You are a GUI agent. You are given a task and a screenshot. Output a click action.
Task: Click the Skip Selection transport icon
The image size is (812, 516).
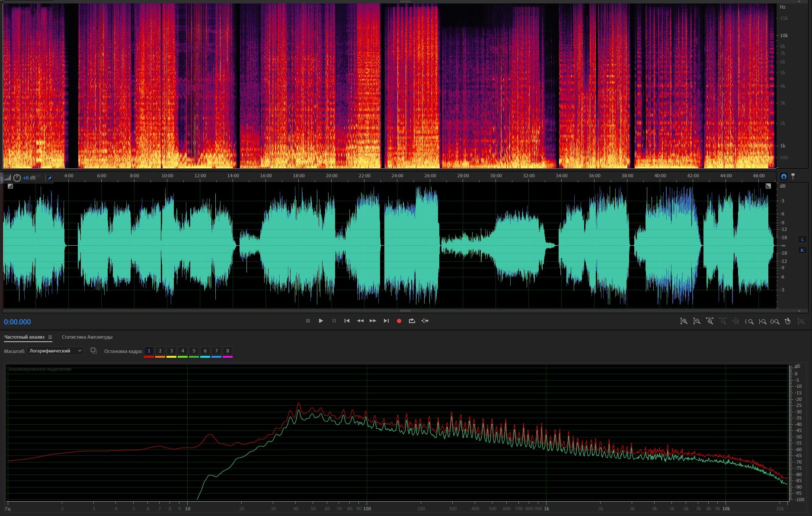(425, 321)
